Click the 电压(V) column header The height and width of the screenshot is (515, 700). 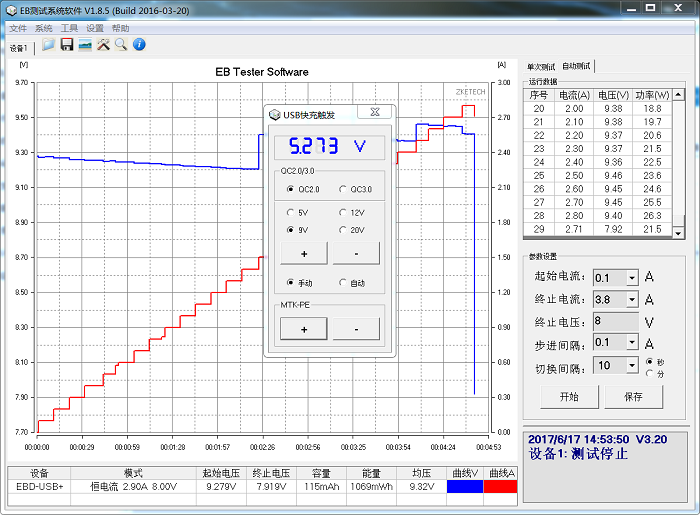(x=613, y=95)
